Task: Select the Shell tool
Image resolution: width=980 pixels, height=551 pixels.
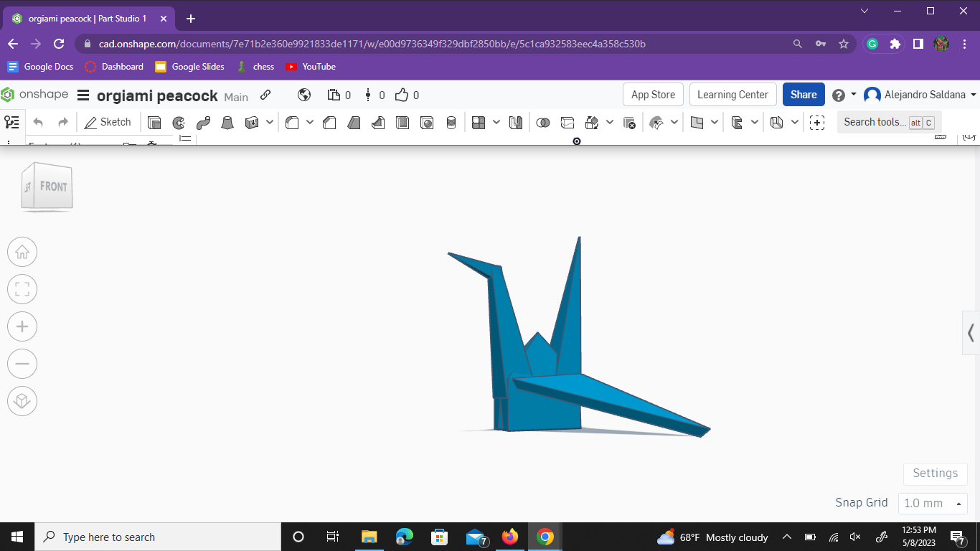Action: [402, 122]
